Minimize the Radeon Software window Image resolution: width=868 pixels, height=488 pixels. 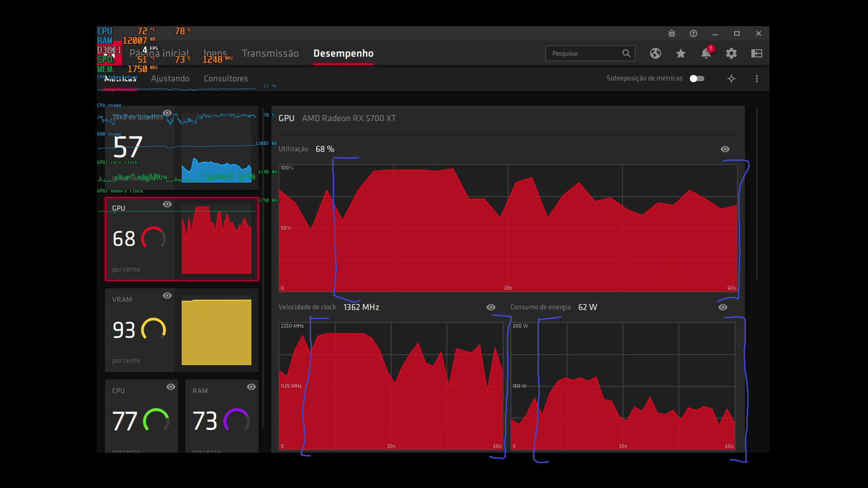coord(715,33)
